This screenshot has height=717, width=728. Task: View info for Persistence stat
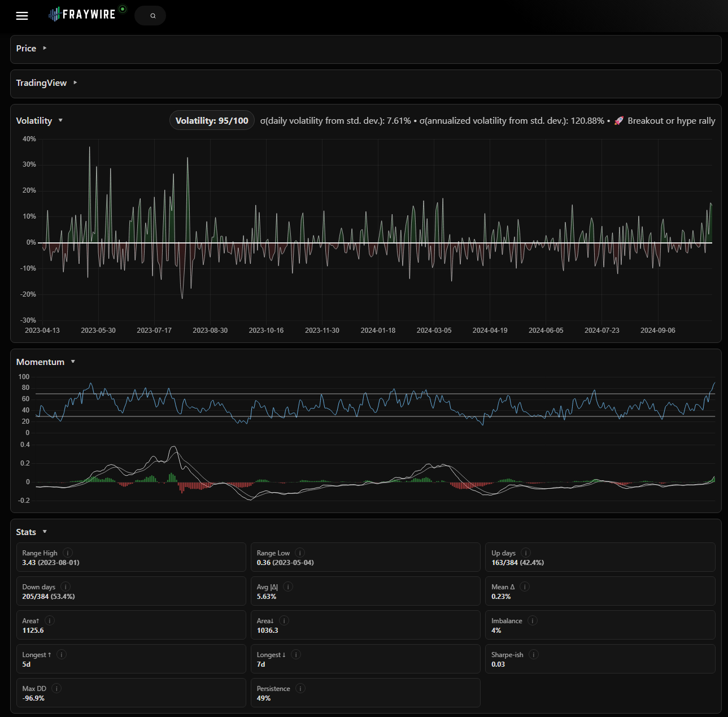pos(300,689)
